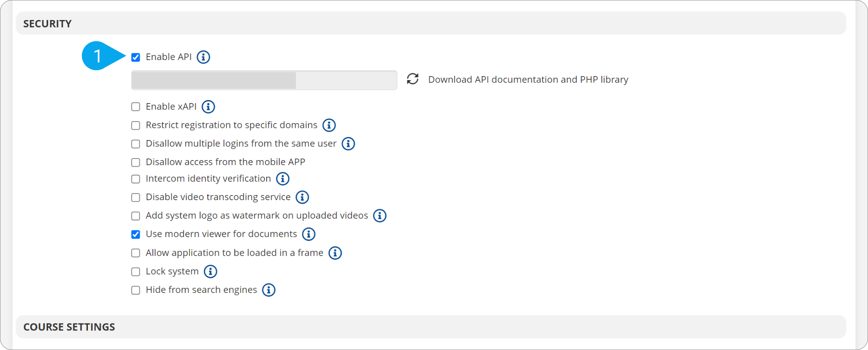The width and height of the screenshot is (868, 350).
Task: Enable Hide from search engines checkbox
Action: tap(136, 290)
